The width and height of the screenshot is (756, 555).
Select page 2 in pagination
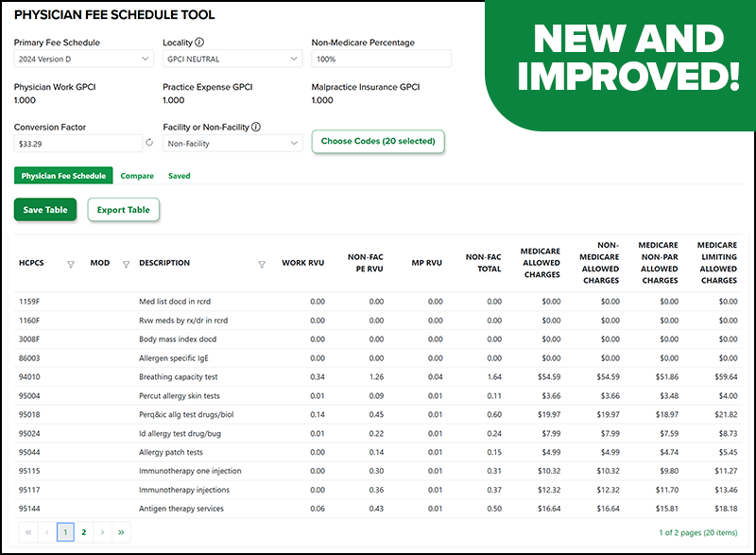click(x=84, y=532)
